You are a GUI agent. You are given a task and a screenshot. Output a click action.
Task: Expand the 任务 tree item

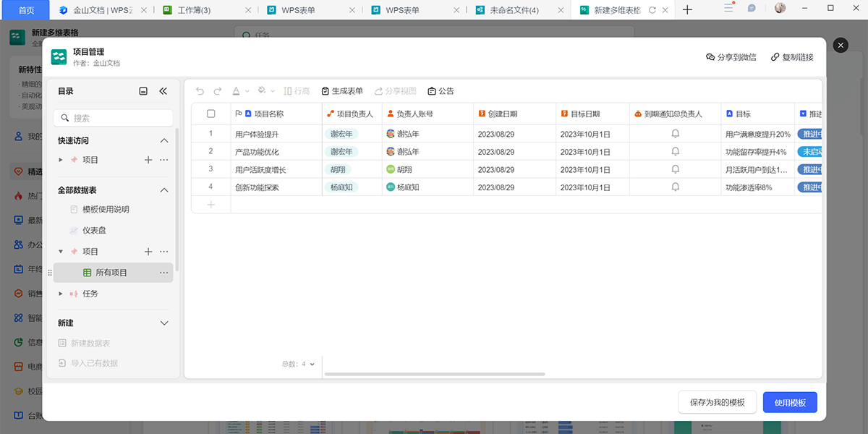[61, 294]
